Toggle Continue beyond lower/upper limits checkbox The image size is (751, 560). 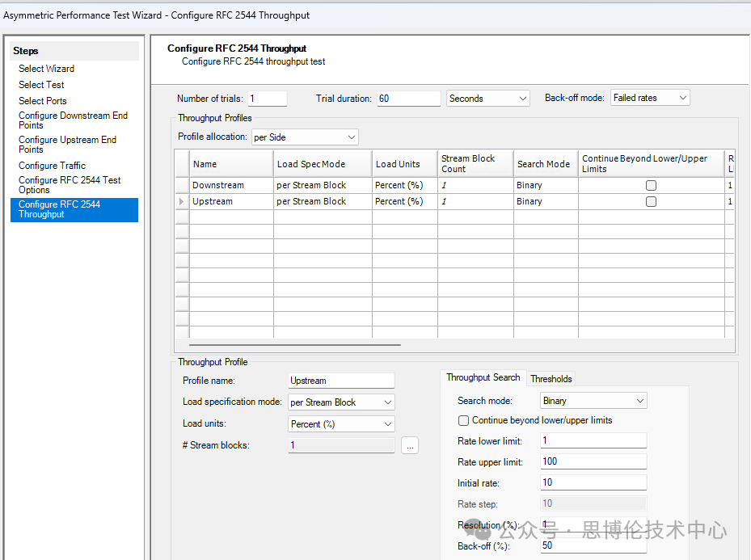pyautogui.click(x=464, y=420)
